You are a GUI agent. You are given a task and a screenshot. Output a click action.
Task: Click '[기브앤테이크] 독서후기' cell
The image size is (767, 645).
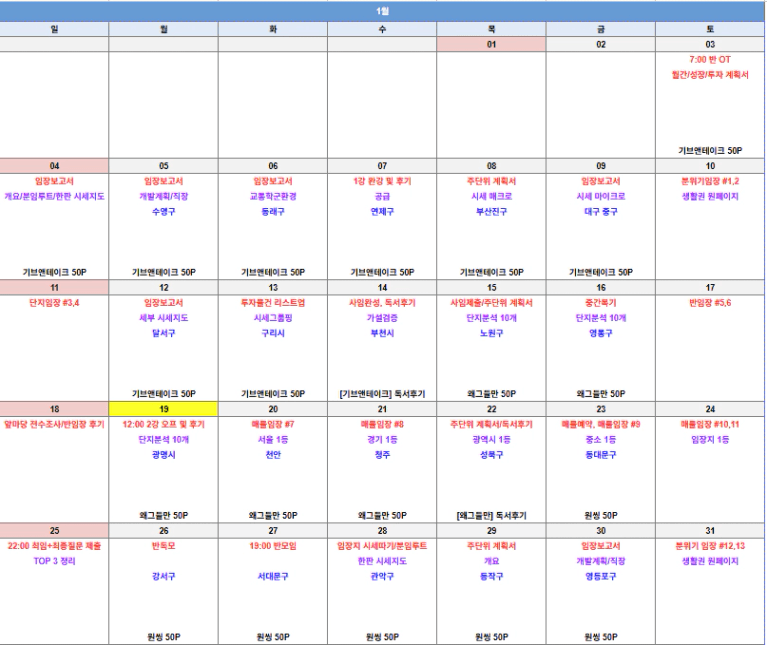click(x=382, y=394)
